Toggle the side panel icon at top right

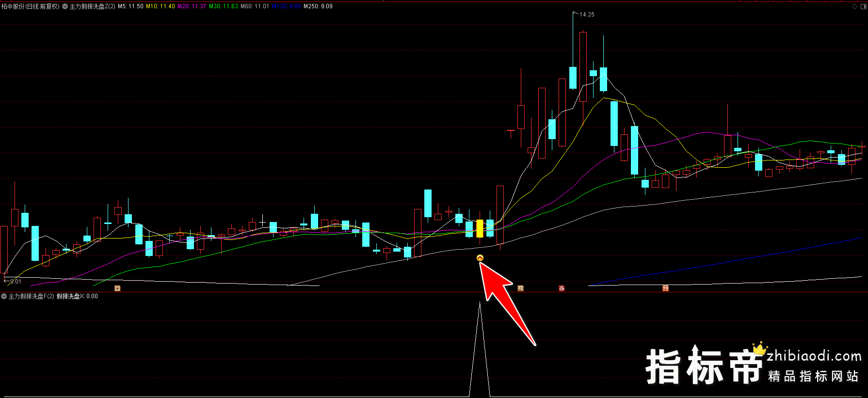pos(863,6)
